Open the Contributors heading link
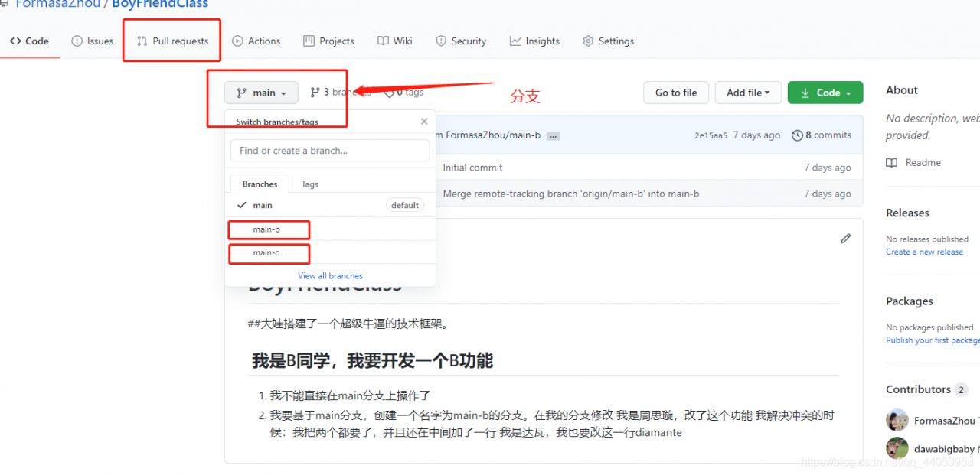The width and height of the screenshot is (980, 475). point(918,389)
